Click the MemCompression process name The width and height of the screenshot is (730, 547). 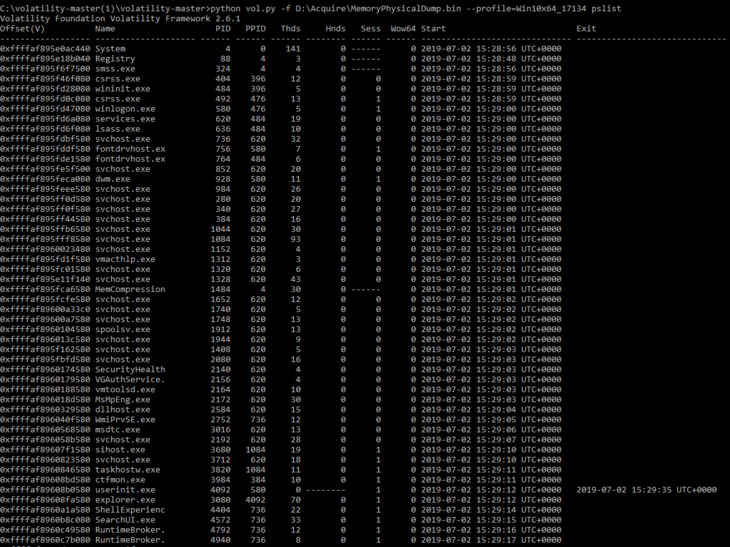[130, 289]
